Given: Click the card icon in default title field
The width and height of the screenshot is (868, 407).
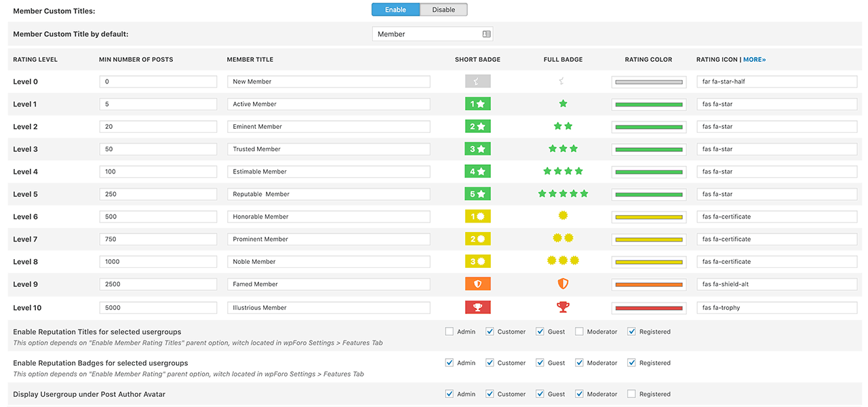Looking at the screenshot, I should [x=486, y=34].
